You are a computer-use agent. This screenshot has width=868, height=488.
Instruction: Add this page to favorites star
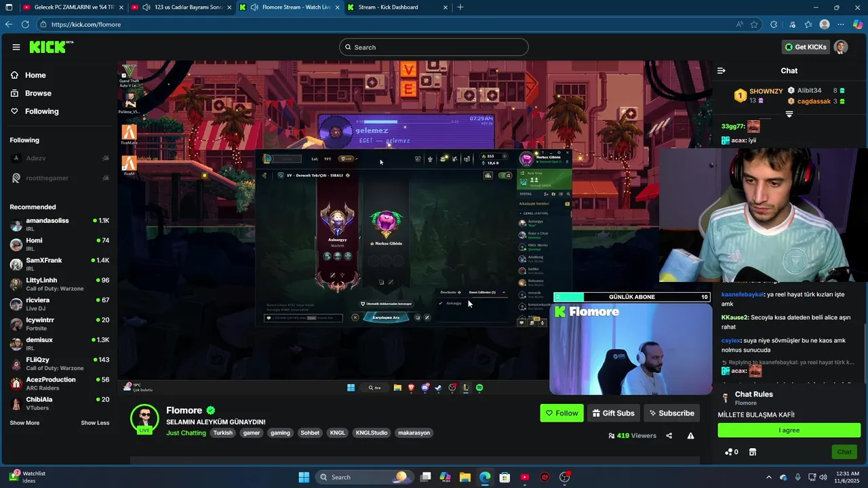point(754,24)
